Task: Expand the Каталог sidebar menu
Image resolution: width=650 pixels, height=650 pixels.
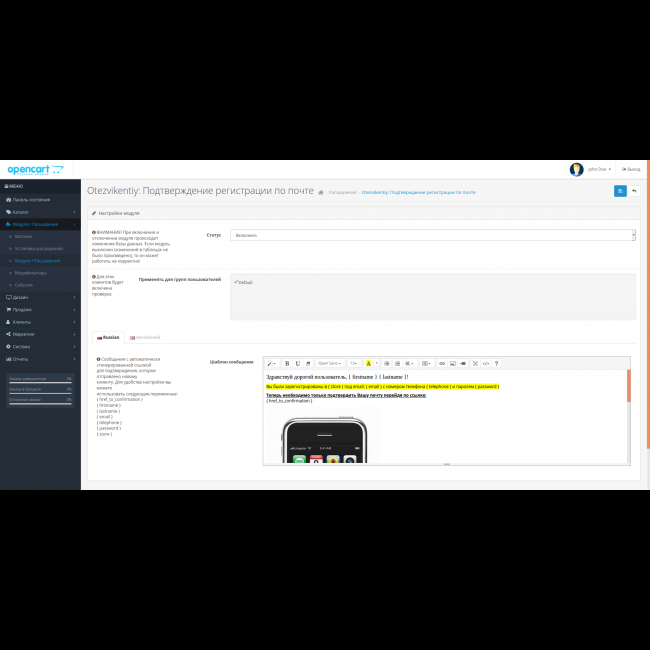Action: (40, 212)
